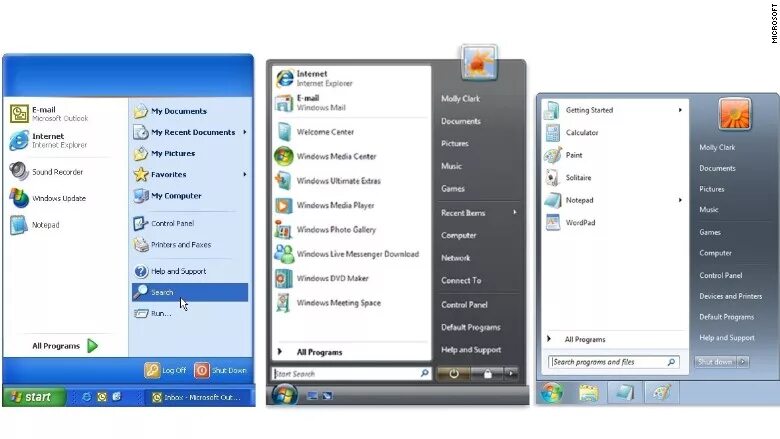Click the Start Search field in Vista
780x439 pixels.
[x=351, y=373]
